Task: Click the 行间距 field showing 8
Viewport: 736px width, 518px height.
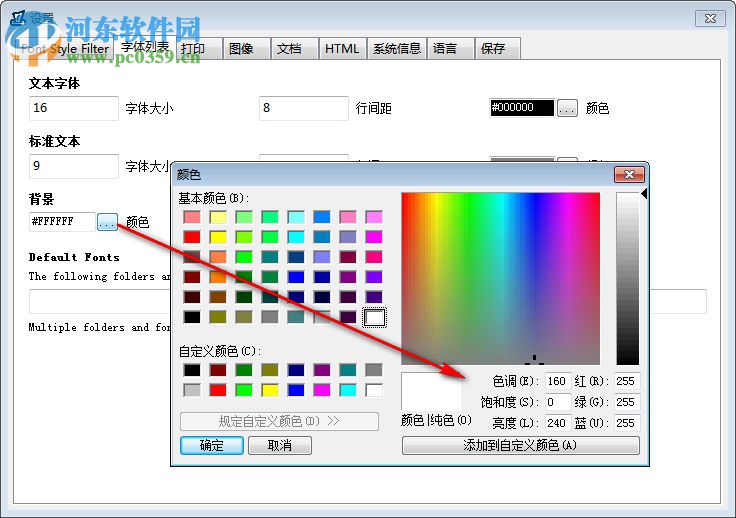Action: point(304,108)
